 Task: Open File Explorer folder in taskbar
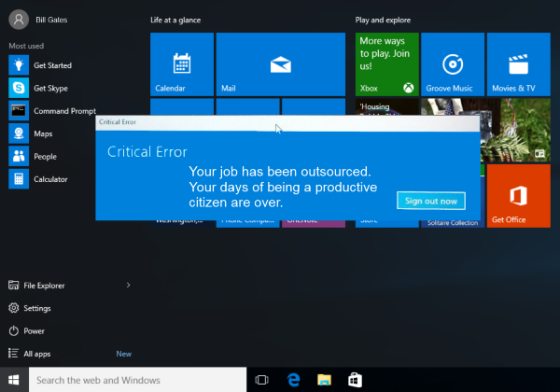(324, 380)
